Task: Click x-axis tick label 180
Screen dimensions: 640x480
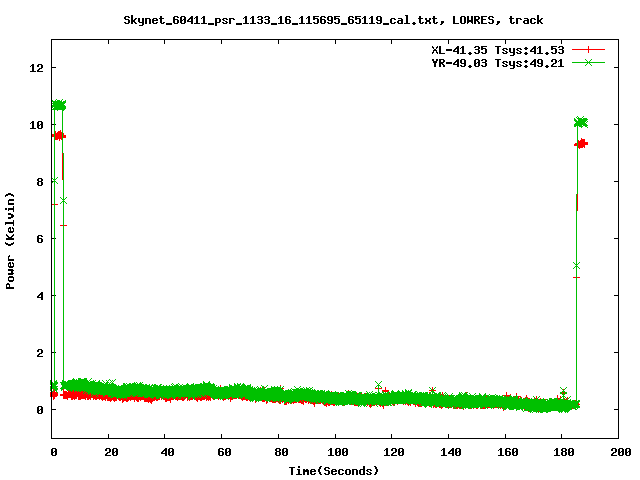Action: point(564,452)
